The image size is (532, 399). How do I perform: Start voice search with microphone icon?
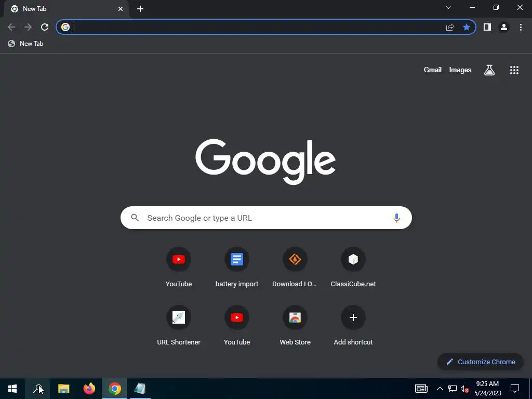point(396,218)
